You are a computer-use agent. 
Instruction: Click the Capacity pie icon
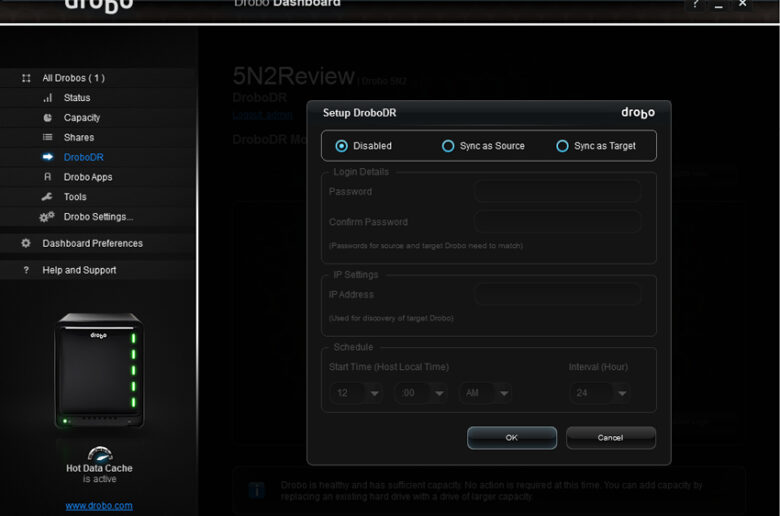pyautogui.click(x=47, y=118)
